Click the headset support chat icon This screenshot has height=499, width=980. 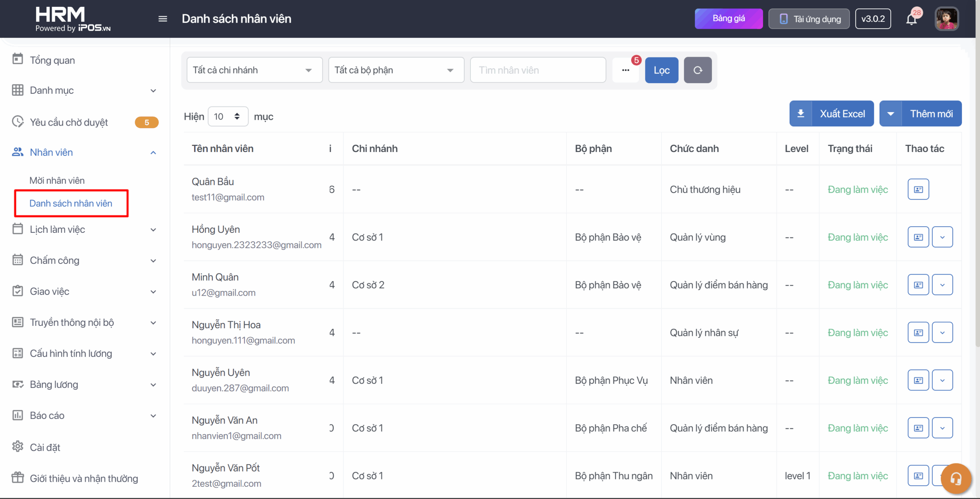(x=956, y=479)
